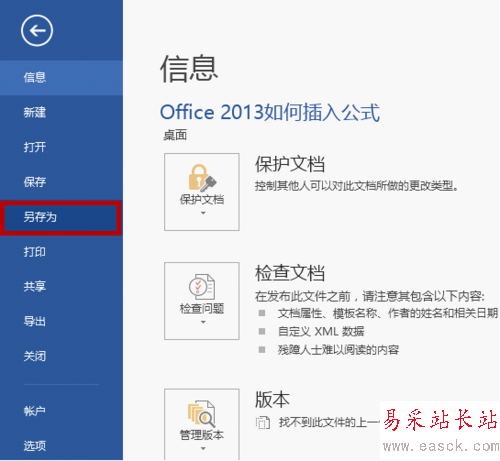The width and height of the screenshot is (500, 461).
Task: Open 选项 in the sidebar
Action: pyautogui.click(x=61, y=446)
